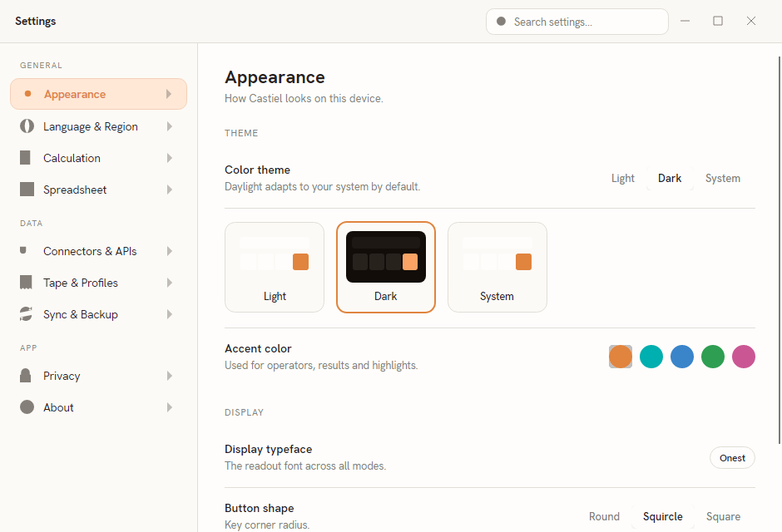Viewport: 782px width, 532px height.
Task: Click the Sync & Backup arrows icon
Action: tap(26, 314)
